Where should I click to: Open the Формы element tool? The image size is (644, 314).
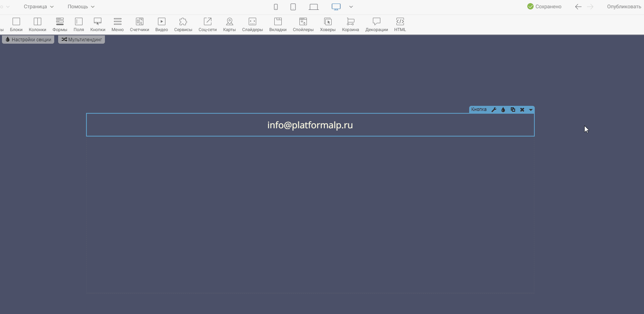[60, 24]
